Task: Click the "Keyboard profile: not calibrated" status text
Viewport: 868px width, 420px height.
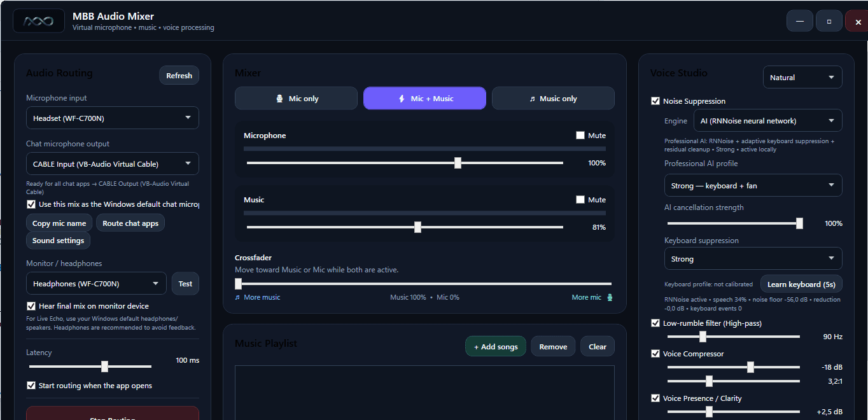Action: pos(709,284)
